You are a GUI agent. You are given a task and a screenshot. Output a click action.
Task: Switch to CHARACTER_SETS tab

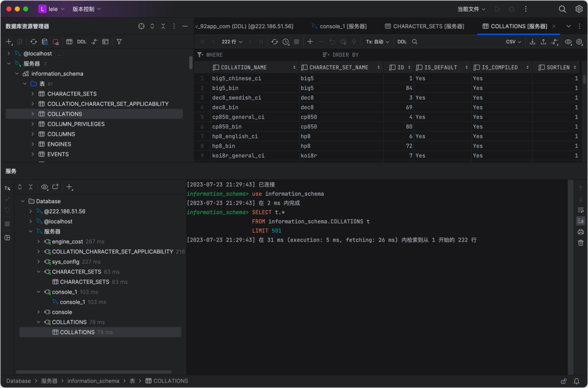click(424, 26)
